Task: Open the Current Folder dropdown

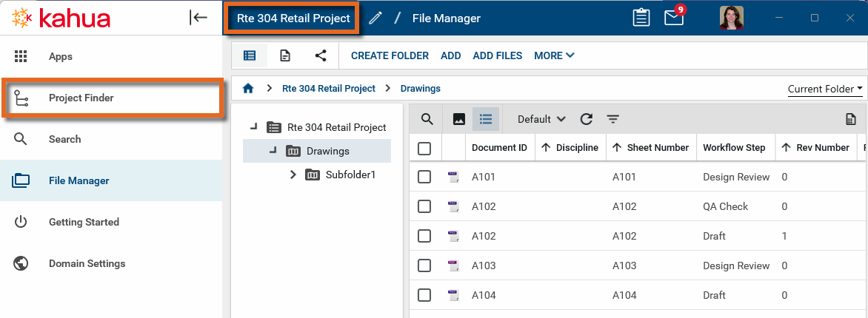Action: pos(825,89)
